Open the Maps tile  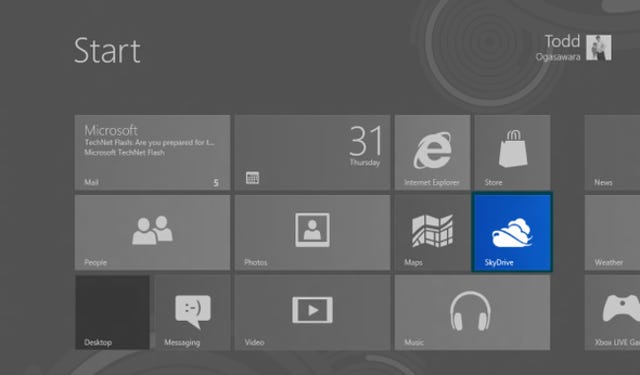click(x=432, y=233)
